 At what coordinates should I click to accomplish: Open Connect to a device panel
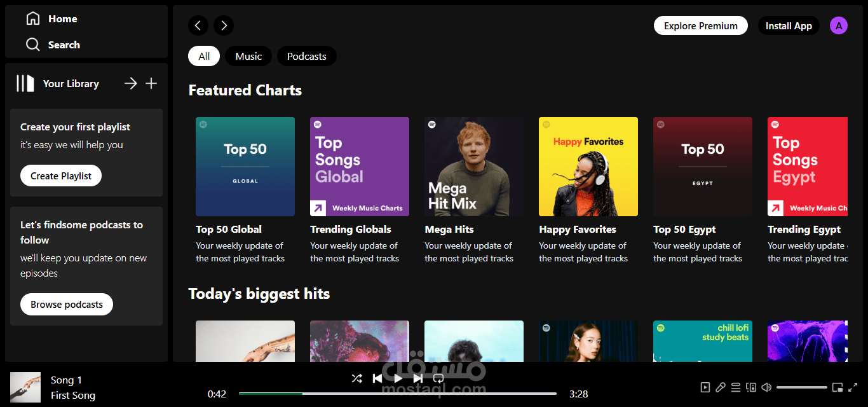pyautogui.click(x=750, y=387)
